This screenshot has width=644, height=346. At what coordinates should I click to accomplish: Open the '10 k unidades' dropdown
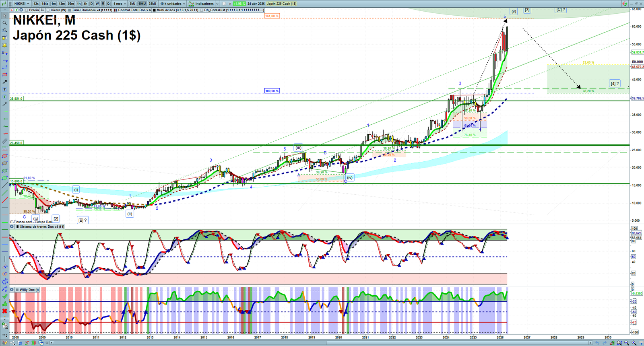pyautogui.click(x=173, y=4)
